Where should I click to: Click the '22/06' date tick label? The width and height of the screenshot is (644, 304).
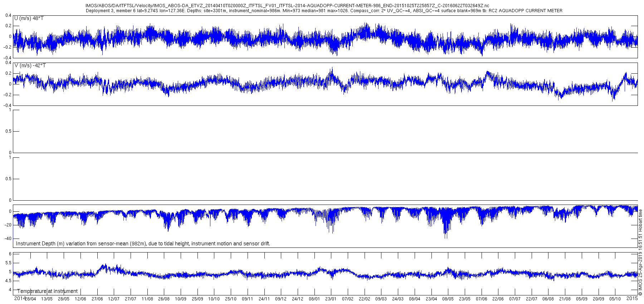(x=498, y=299)
